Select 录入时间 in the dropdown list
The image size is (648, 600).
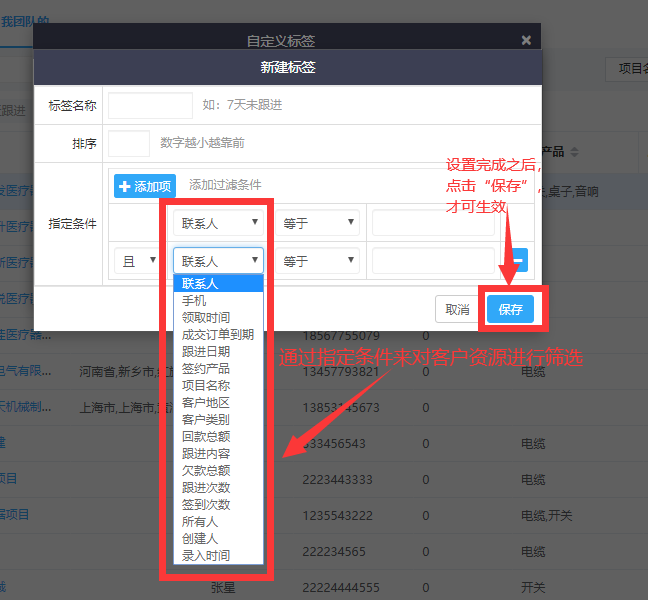click(x=218, y=555)
